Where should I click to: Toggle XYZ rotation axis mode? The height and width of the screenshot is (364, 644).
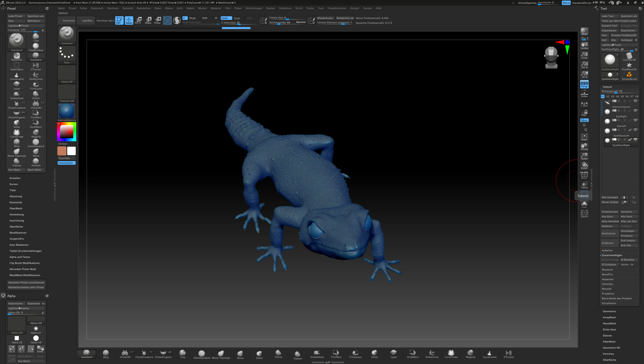coord(584,120)
